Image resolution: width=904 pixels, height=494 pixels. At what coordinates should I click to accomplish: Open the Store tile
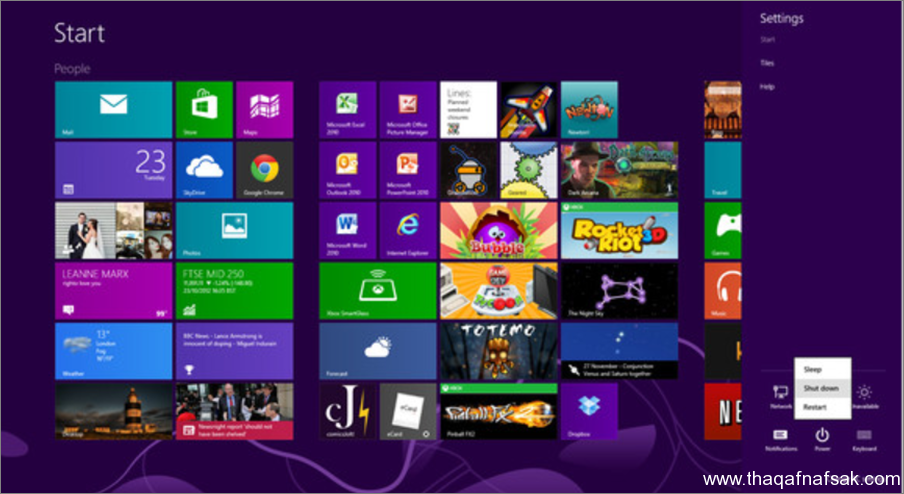click(x=204, y=110)
